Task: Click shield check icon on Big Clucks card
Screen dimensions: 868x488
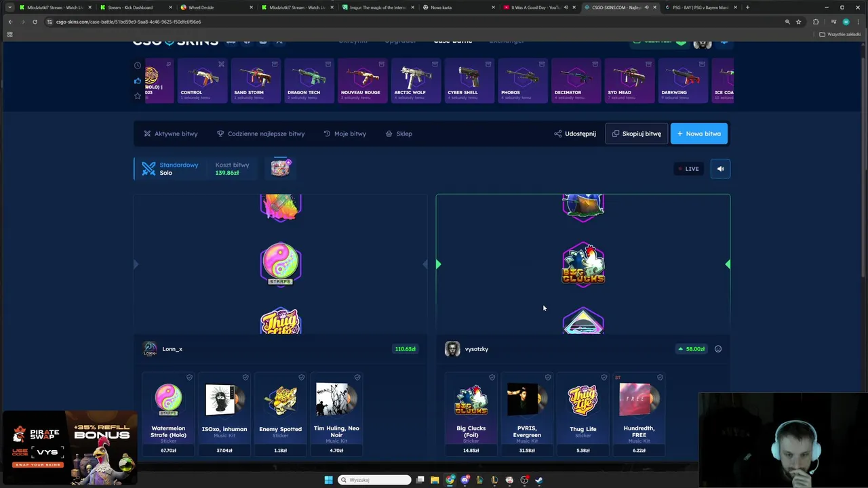Action: pos(492,378)
